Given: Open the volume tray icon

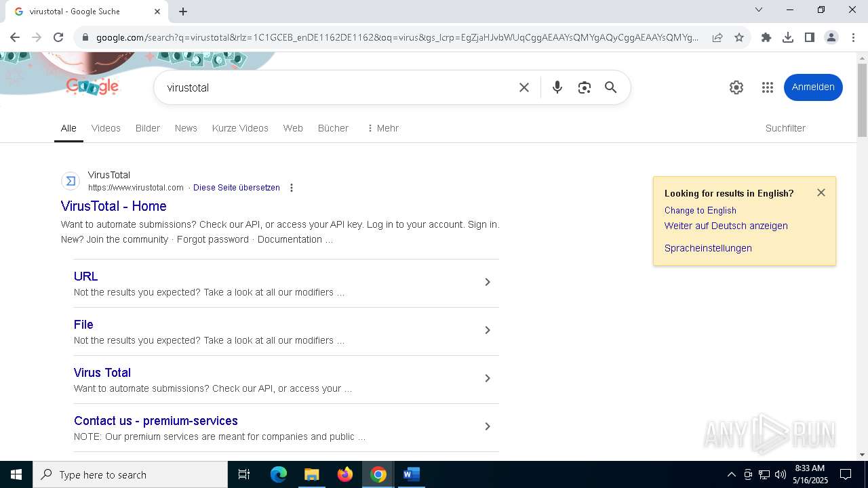Looking at the screenshot, I should [781, 474].
